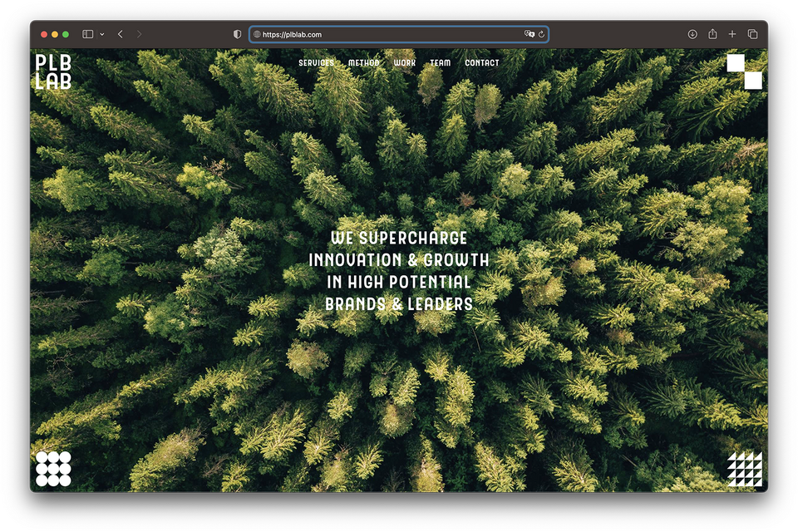Click the PLB LAB logo
Viewport: 798px width, 532px height.
53,71
